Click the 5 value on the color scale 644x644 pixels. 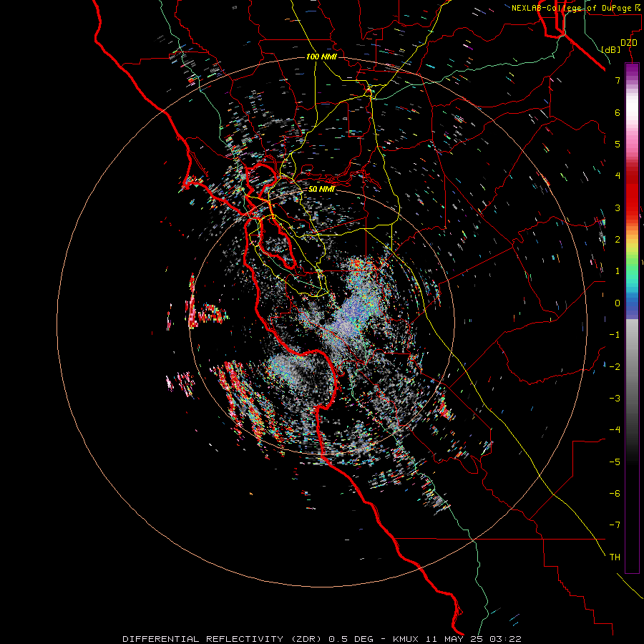618,144
